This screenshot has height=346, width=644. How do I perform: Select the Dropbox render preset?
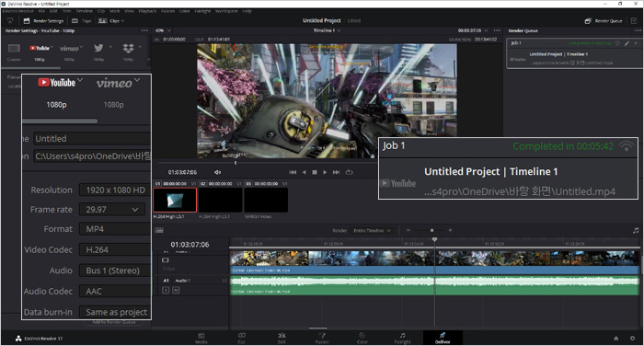(x=128, y=48)
